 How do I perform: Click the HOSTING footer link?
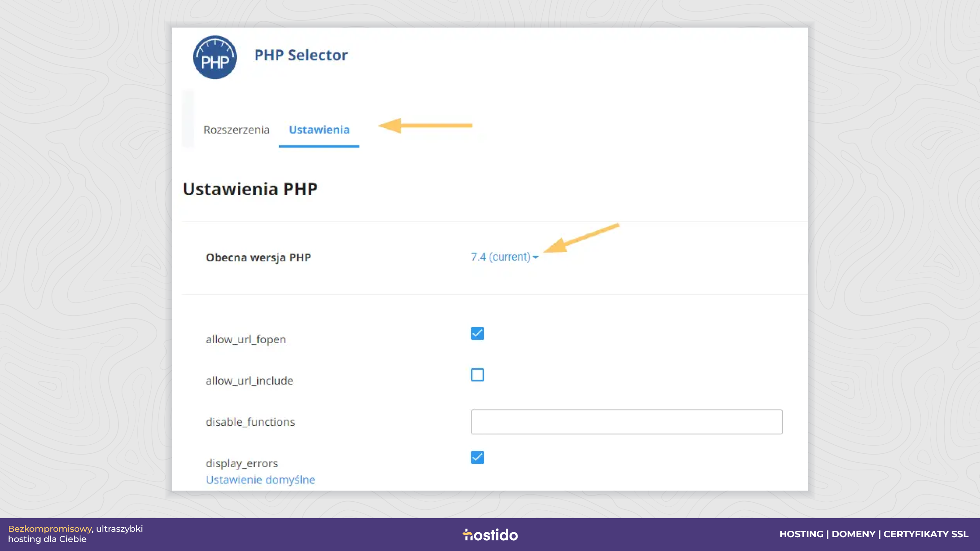point(801,534)
